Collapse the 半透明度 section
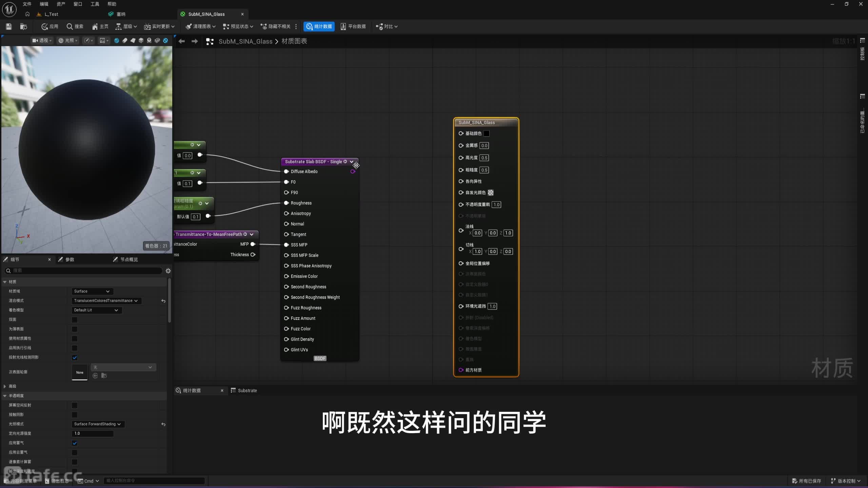Viewport: 868px width, 488px height. [x=5, y=396]
